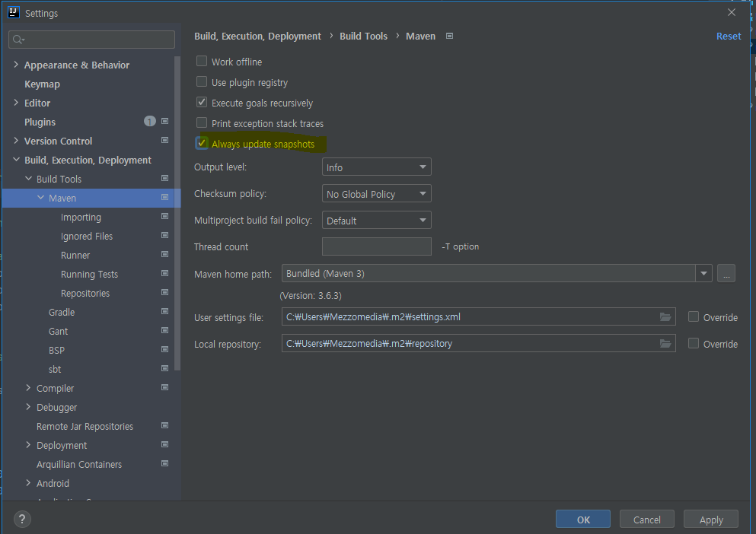Click project-level icon on Gant row

point(165,331)
